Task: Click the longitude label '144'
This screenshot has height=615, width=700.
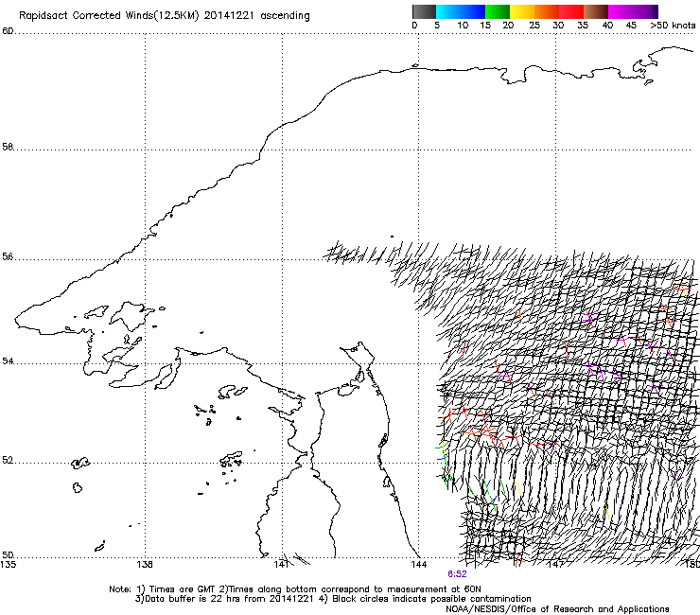Action: tap(419, 565)
